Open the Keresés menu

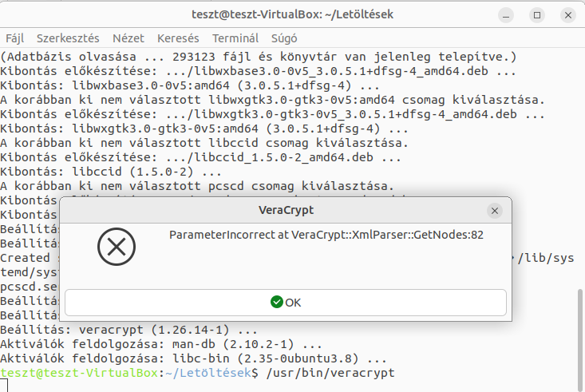178,38
